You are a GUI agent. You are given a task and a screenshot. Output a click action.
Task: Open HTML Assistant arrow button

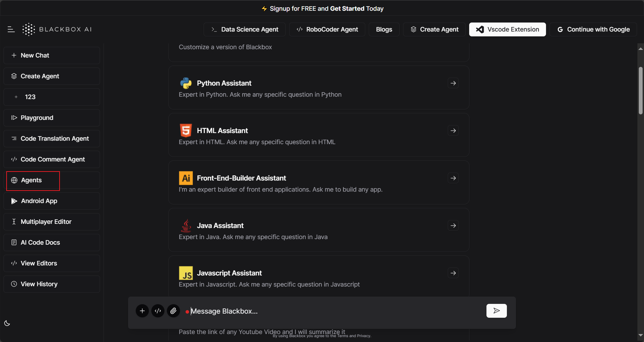click(453, 131)
